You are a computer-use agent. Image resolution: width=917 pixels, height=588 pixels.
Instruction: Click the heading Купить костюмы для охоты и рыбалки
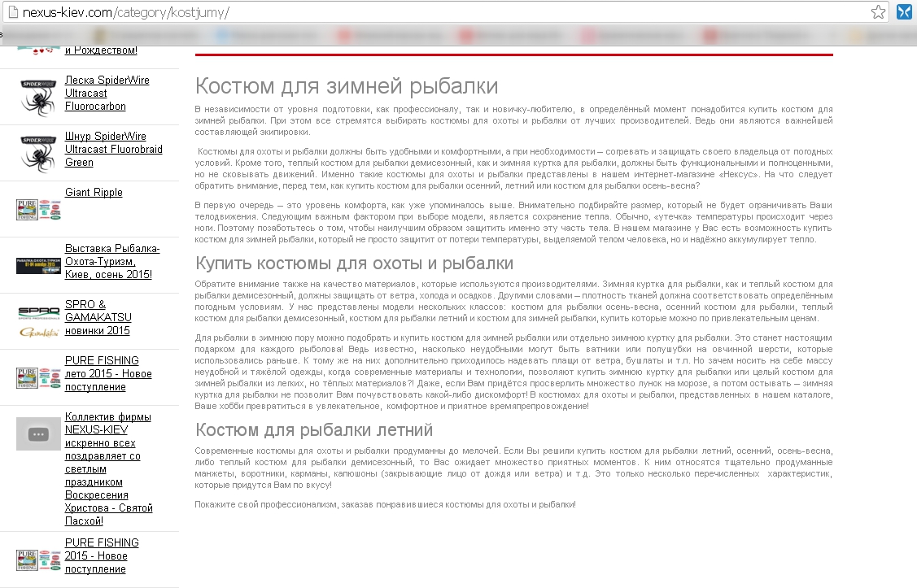click(355, 263)
